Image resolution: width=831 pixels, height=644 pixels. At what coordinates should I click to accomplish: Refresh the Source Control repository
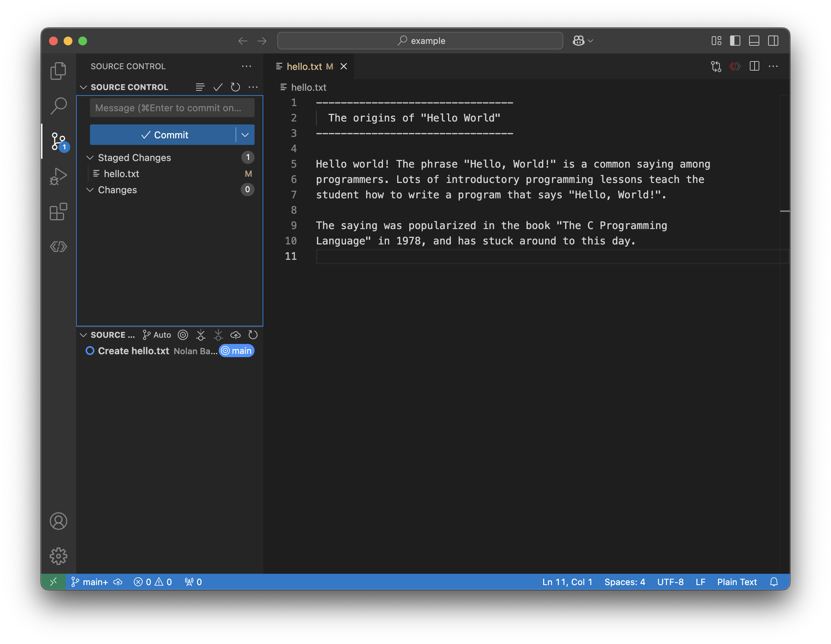click(x=236, y=87)
